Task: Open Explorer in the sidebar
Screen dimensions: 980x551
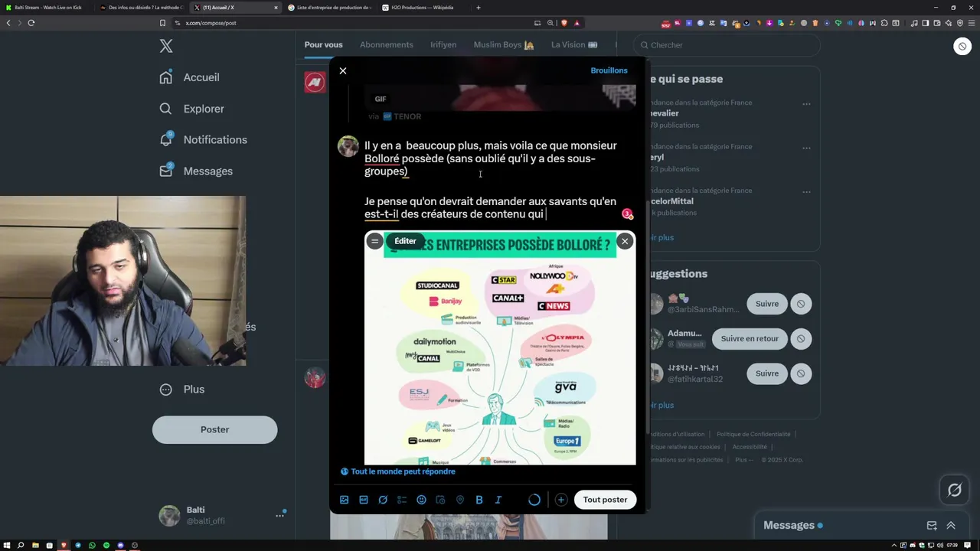Action: coord(191,109)
